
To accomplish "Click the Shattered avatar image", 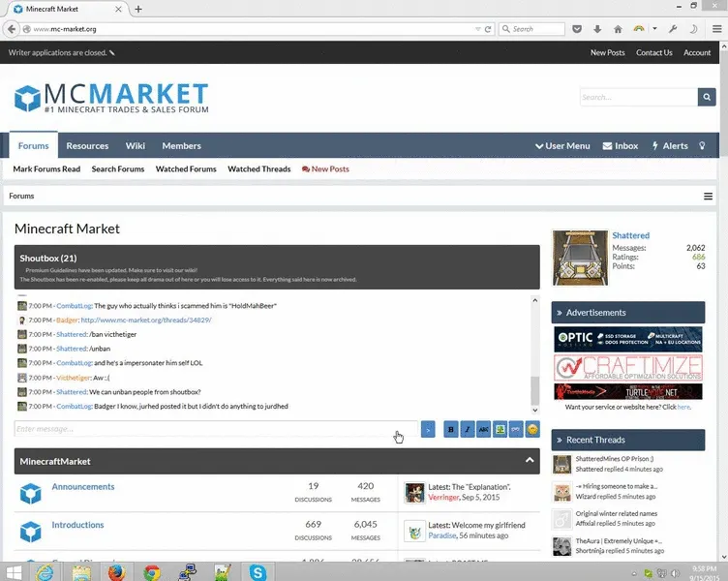I will coord(580,258).
